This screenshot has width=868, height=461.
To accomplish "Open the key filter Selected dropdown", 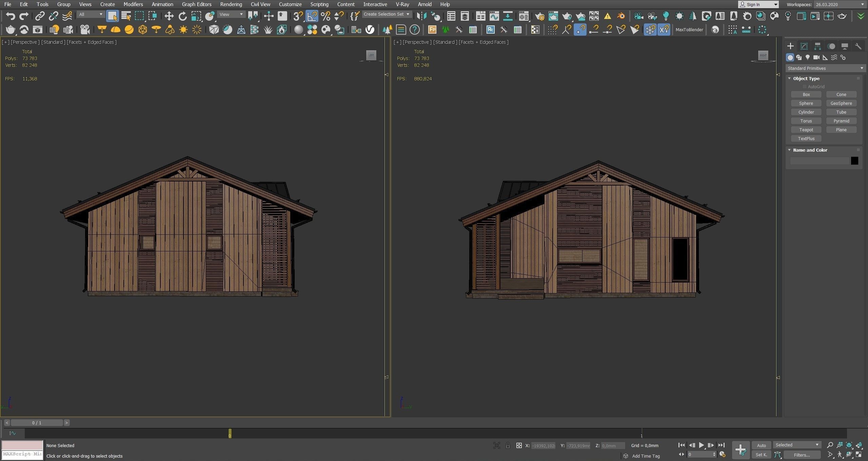I will [797, 445].
